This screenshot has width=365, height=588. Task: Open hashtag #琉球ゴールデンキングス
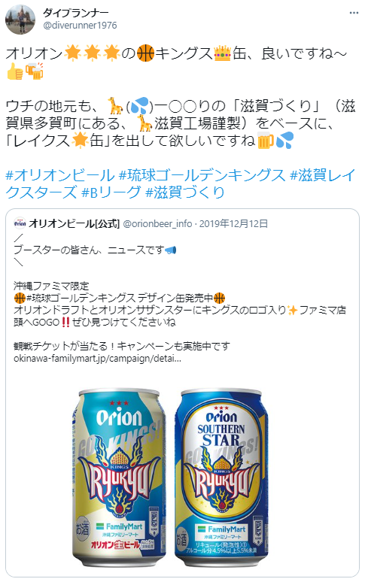pos(202,175)
